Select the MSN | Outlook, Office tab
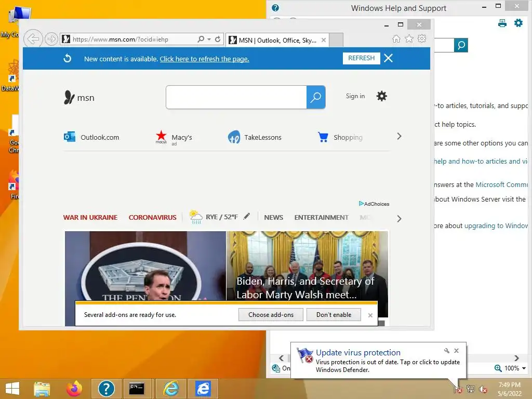The width and height of the screenshot is (532, 399). coord(277,40)
